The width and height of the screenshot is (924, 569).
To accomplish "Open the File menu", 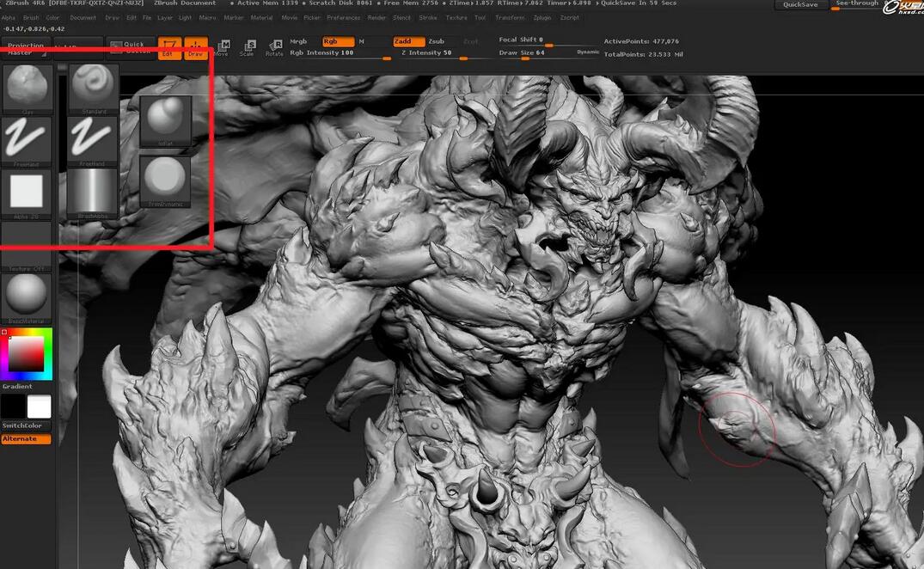I will [x=147, y=18].
